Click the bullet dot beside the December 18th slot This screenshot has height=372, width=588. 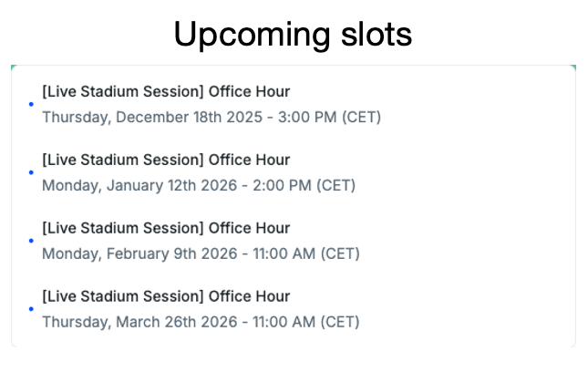pyautogui.click(x=31, y=104)
